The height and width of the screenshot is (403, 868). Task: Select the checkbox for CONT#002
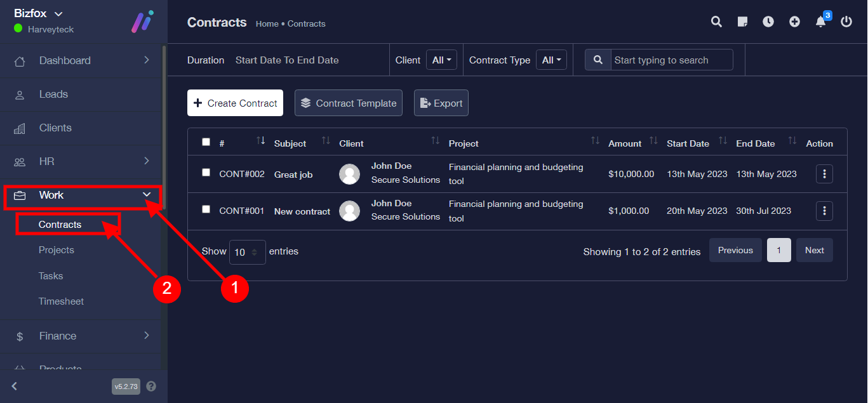click(206, 173)
